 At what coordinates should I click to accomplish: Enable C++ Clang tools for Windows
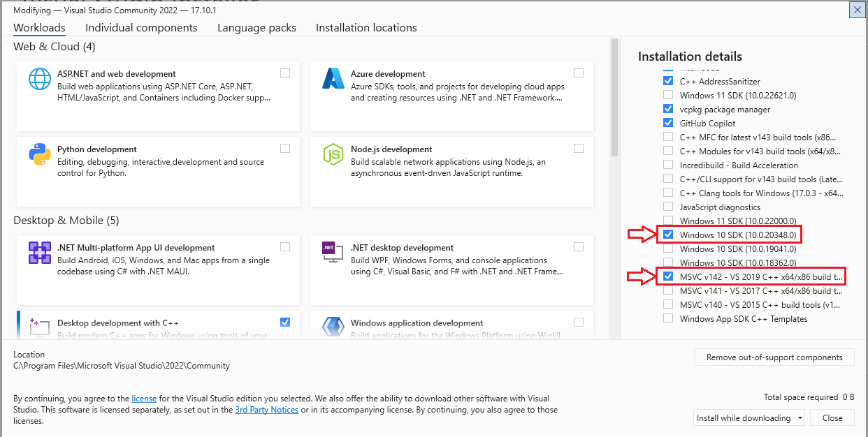[668, 193]
